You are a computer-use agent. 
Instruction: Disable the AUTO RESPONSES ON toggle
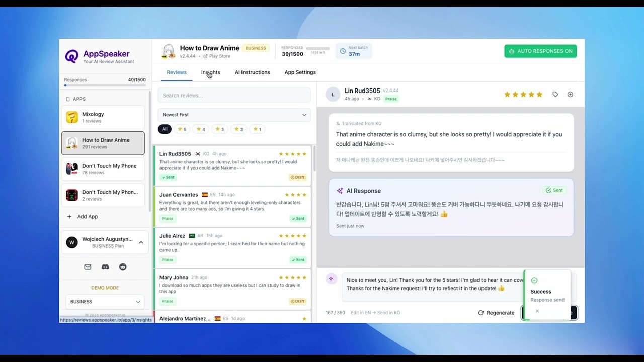click(540, 51)
